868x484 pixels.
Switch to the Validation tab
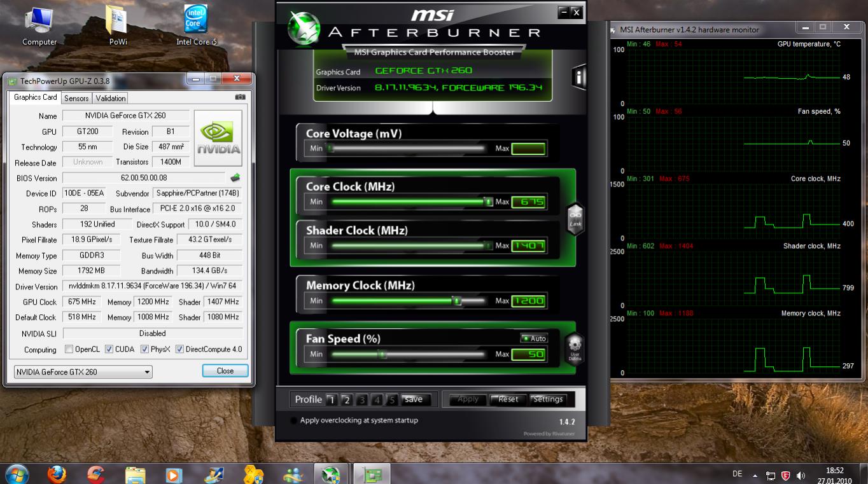click(111, 98)
